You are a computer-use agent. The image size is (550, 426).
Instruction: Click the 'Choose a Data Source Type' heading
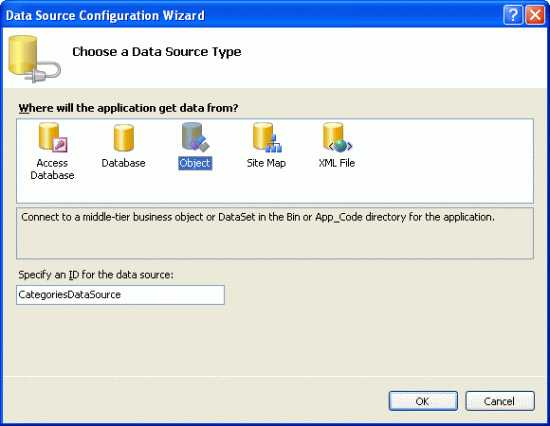point(157,52)
